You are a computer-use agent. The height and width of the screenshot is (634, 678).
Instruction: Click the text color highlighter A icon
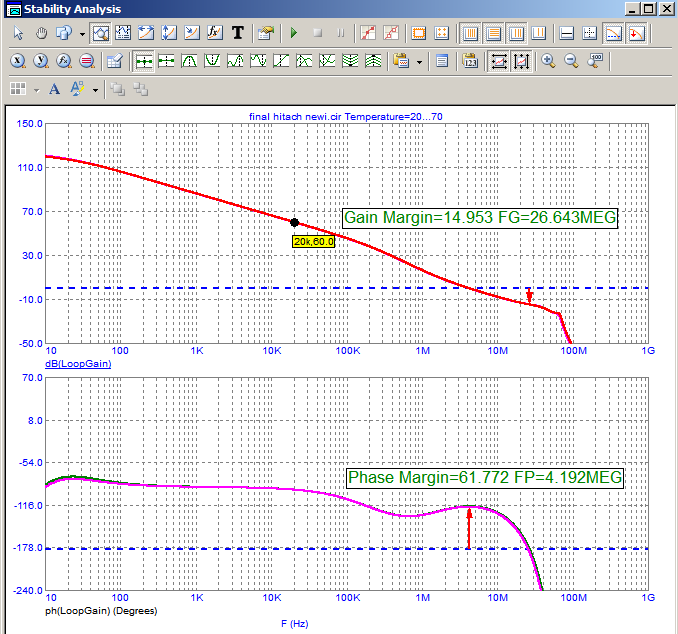[77, 89]
